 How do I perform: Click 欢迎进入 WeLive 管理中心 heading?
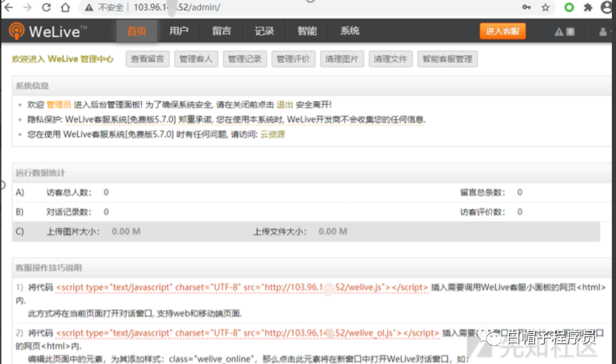coord(62,59)
